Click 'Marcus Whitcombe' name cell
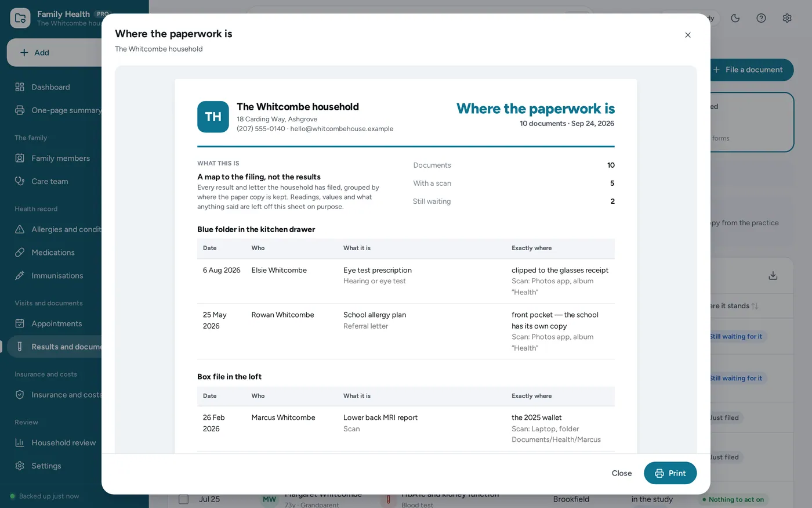 [283, 417]
